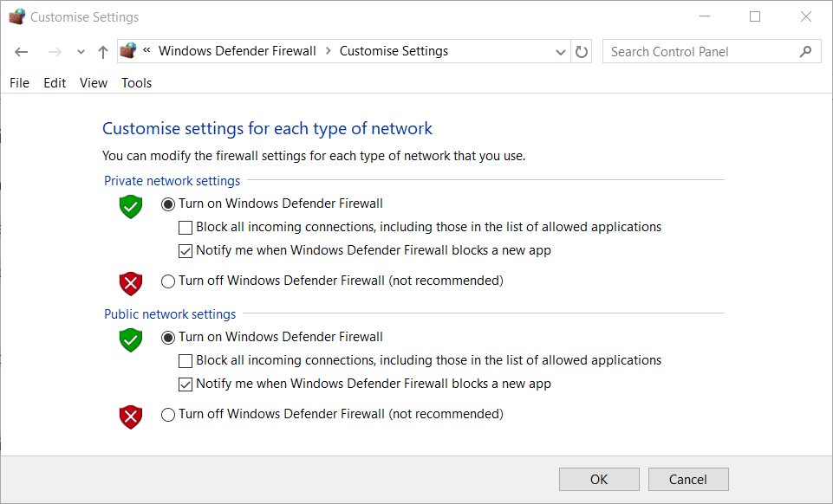This screenshot has height=504, width=833.
Task: Click the Cancel button
Action: 688,480
